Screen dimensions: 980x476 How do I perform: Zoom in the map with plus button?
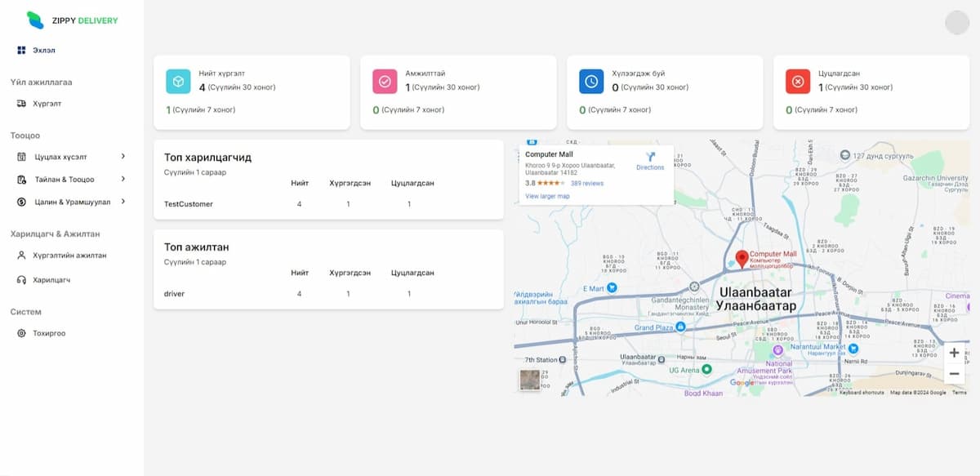(x=953, y=354)
